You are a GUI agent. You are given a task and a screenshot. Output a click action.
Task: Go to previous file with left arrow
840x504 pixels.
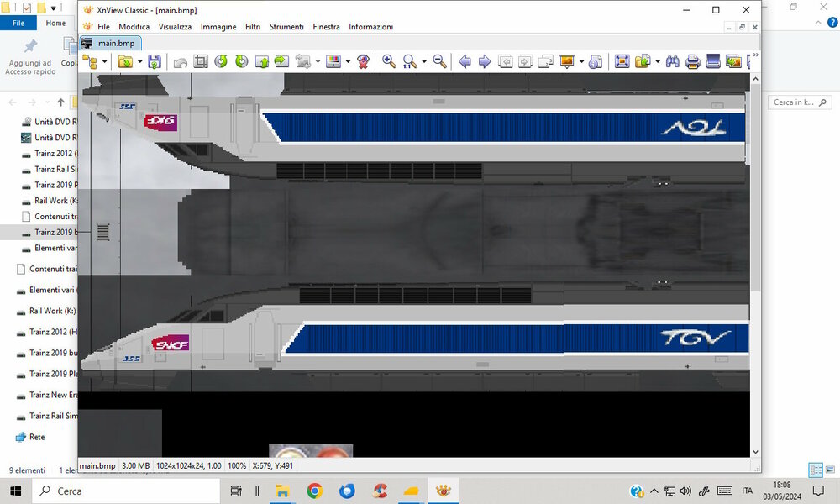[x=465, y=61]
